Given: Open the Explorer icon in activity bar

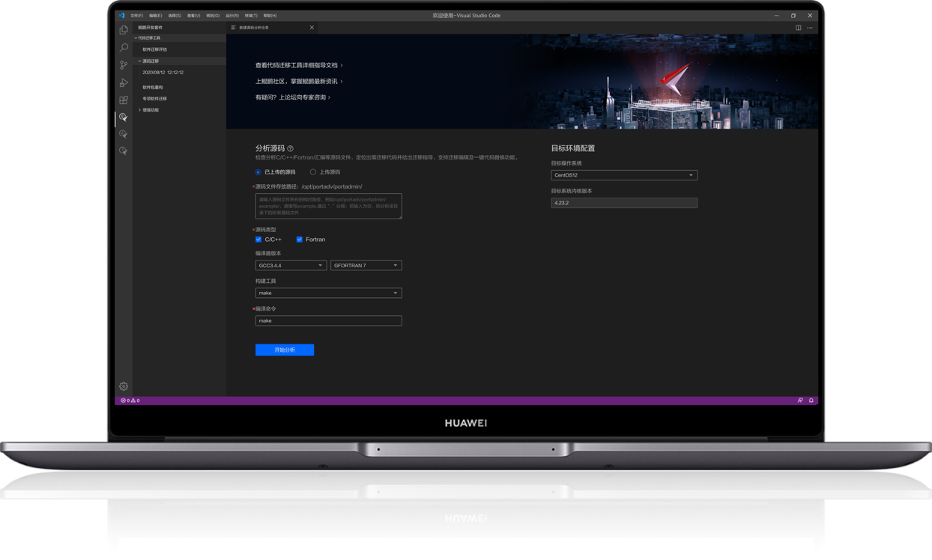Looking at the screenshot, I should [x=124, y=30].
